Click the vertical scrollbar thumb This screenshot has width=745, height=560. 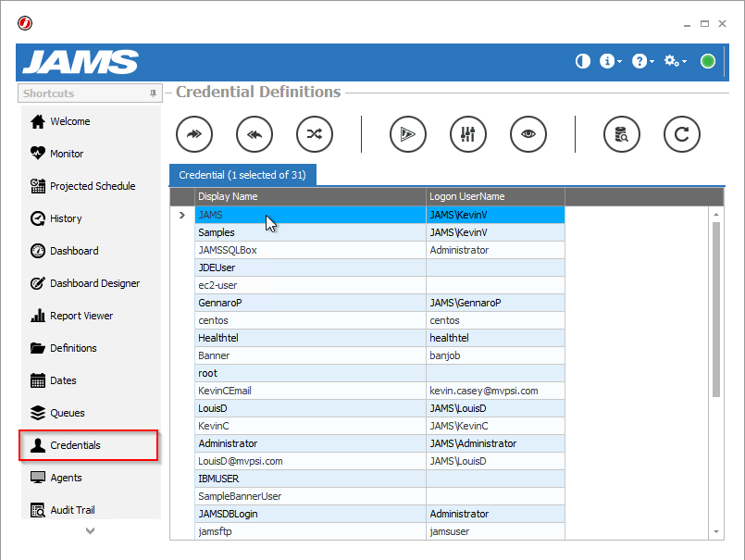point(716,309)
